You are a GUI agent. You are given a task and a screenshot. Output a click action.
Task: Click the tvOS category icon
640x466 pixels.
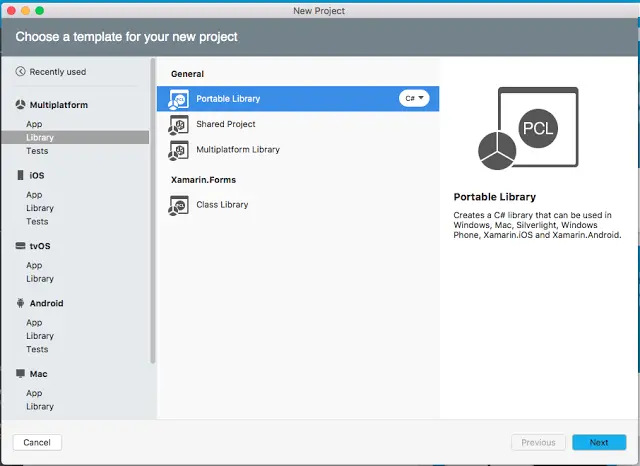click(20, 246)
